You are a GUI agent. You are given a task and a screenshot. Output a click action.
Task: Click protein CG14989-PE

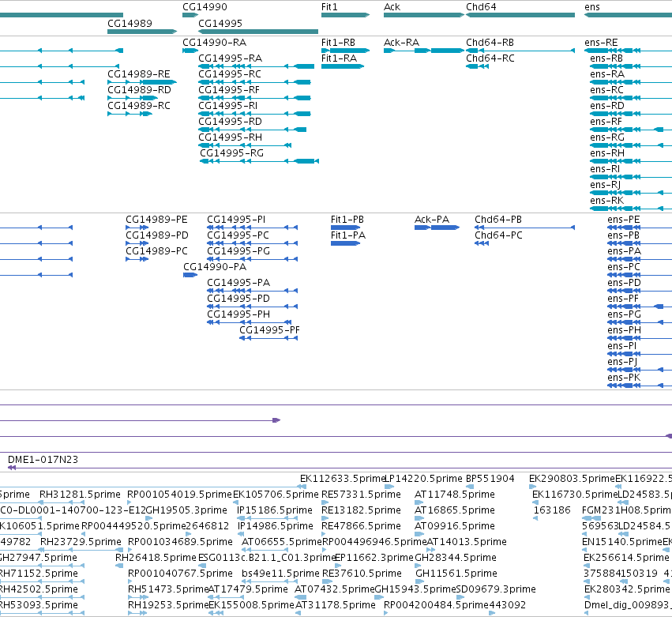137,228
